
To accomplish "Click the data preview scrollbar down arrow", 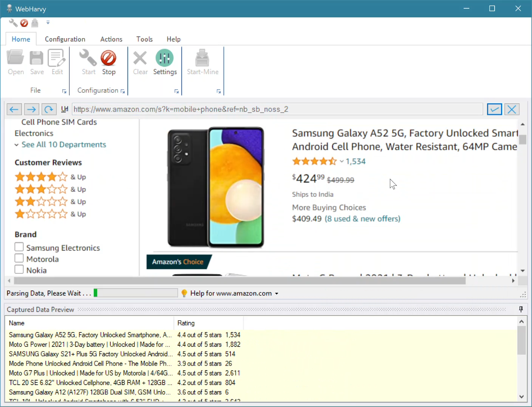I will coord(521,397).
